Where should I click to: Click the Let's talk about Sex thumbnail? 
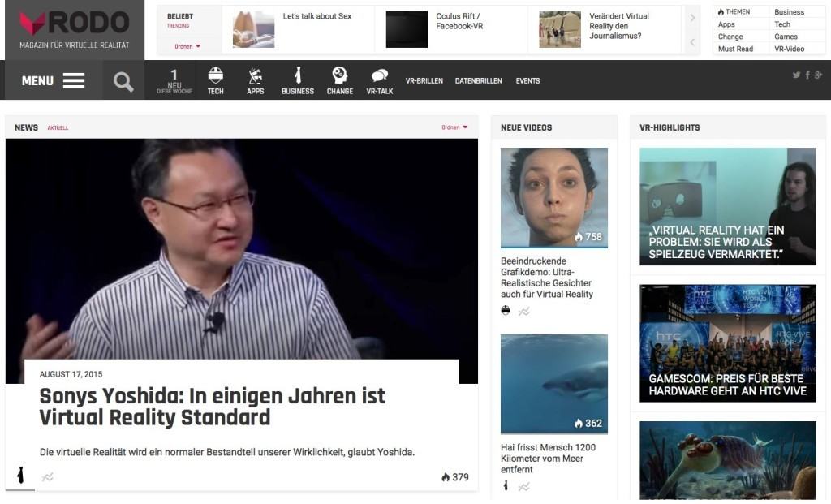point(253,30)
